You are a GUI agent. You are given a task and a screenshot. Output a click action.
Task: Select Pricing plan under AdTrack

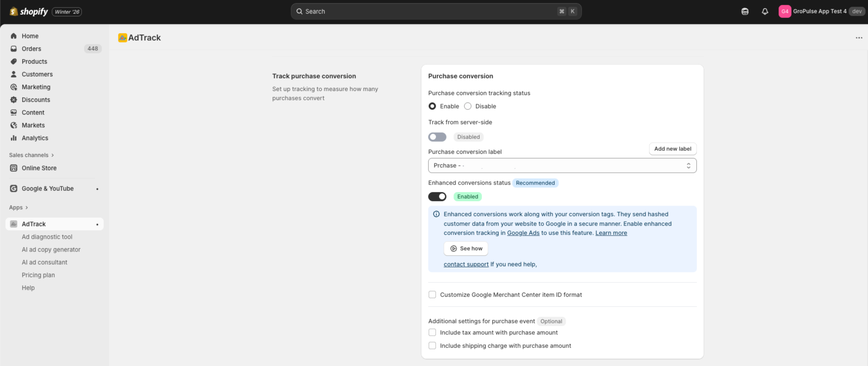[x=38, y=275]
